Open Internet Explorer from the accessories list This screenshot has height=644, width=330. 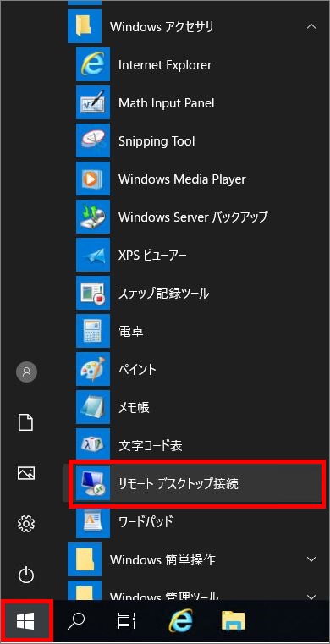point(93,64)
